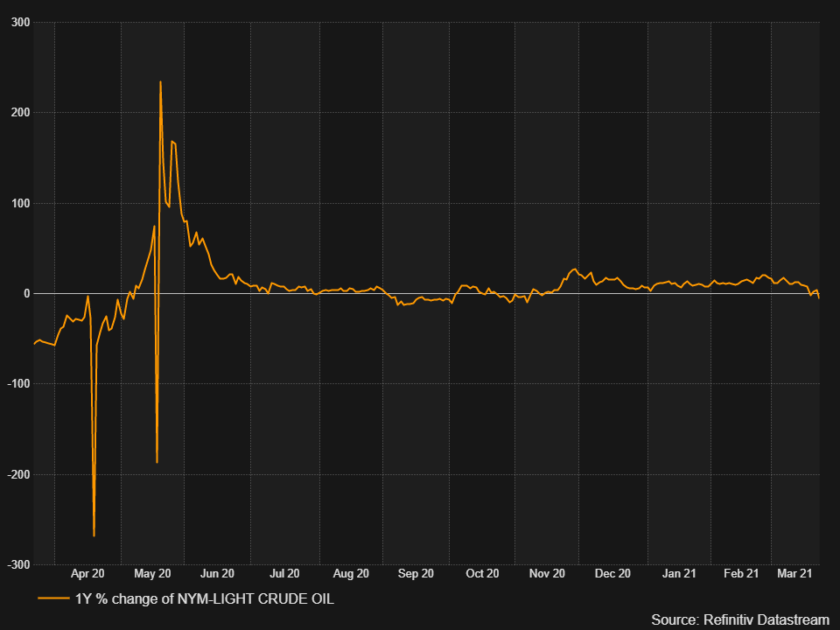Click the Aug 20 axis label
The height and width of the screenshot is (630, 840).
coord(350,573)
